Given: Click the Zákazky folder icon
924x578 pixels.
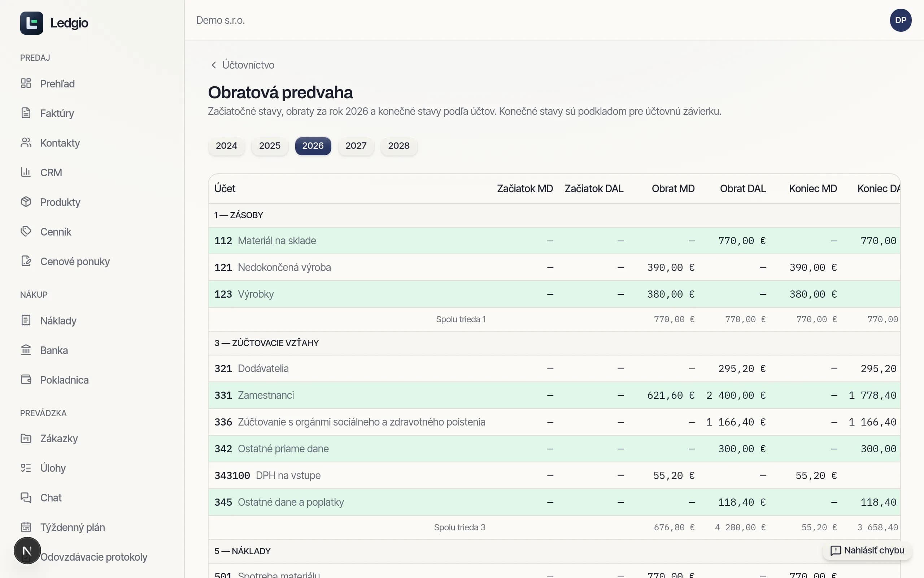Looking at the screenshot, I should 26,439.
